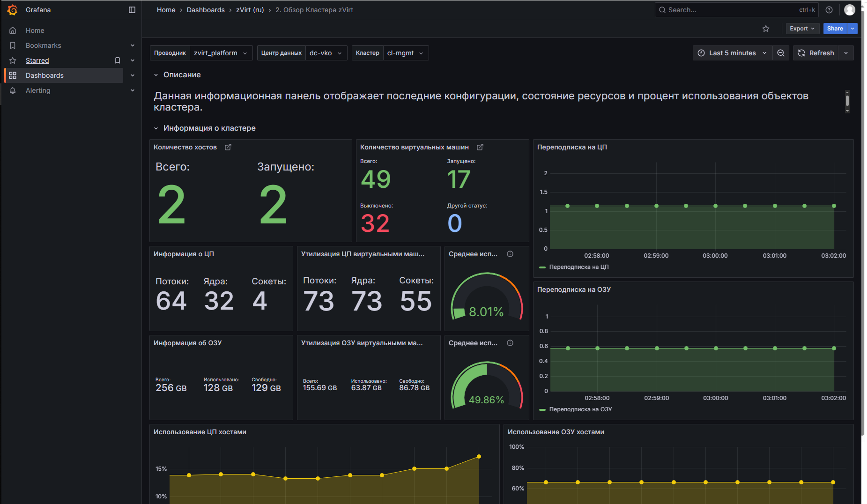867x504 pixels.
Task: Toggle Переподписка на ОЗУ legend series
Action: coord(580,409)
